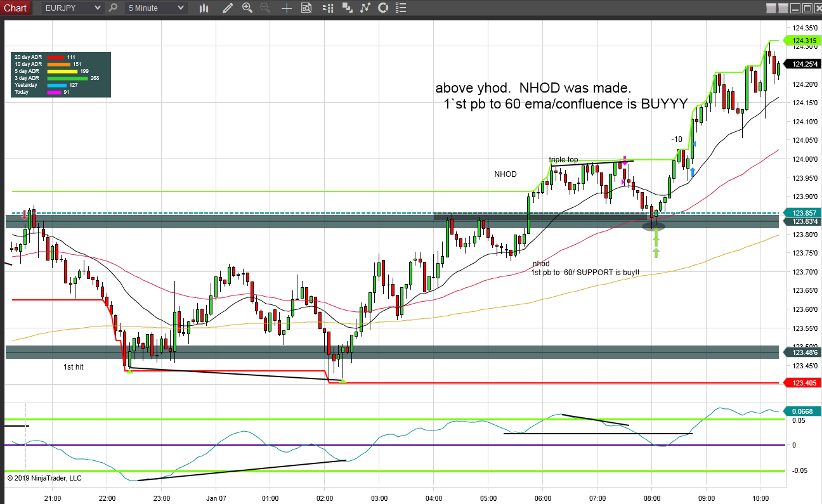
Task: Select the triple top text annotation
Action: (563, 160)
